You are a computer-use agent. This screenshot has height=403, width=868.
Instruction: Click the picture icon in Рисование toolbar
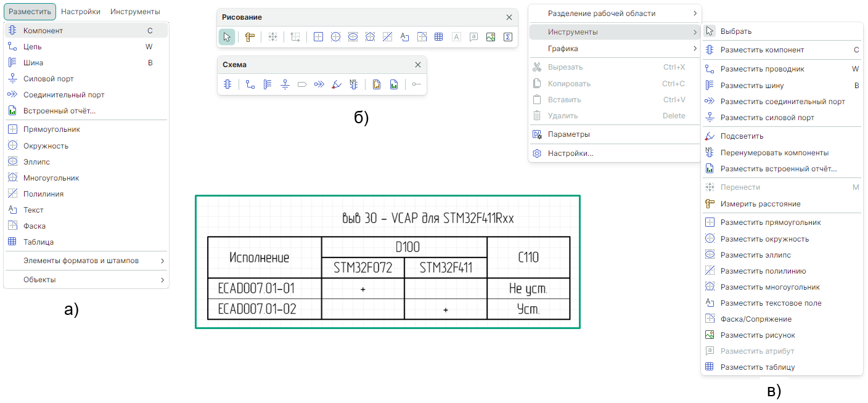coord(491,37)
